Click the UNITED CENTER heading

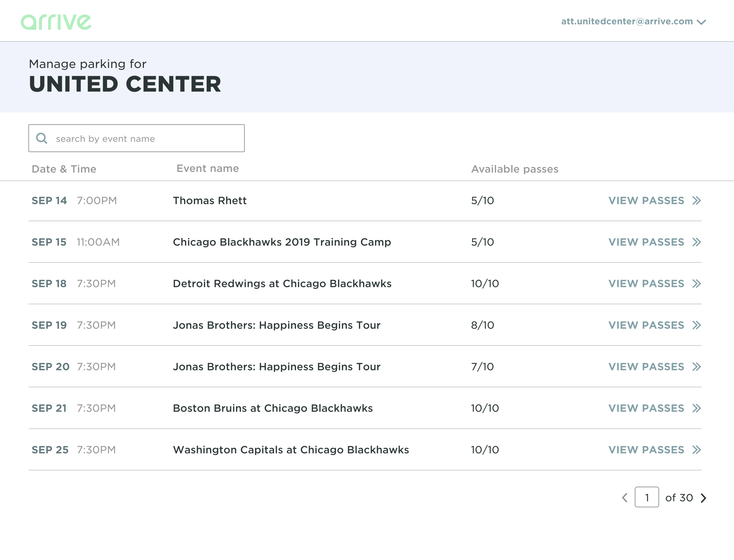(x=125, y=84)
